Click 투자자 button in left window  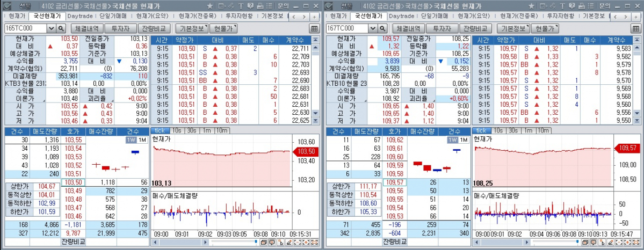click(x=120, y=28)
